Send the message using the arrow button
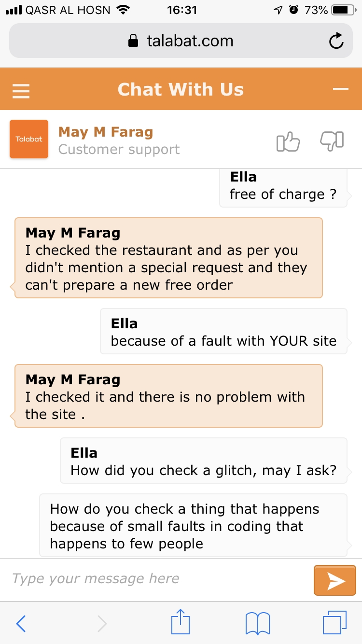Screen dimensions: 362x644 pos(335,580)
